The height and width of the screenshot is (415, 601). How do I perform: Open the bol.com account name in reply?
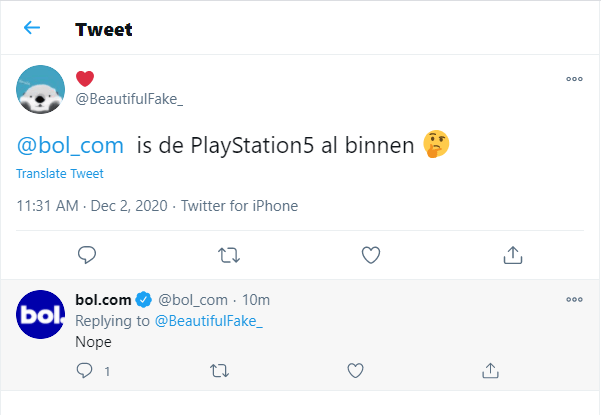click(102, 299)
